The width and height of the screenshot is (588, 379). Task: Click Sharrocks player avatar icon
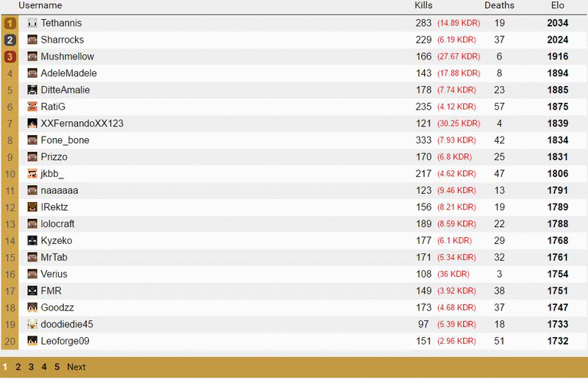click(32, 40)
